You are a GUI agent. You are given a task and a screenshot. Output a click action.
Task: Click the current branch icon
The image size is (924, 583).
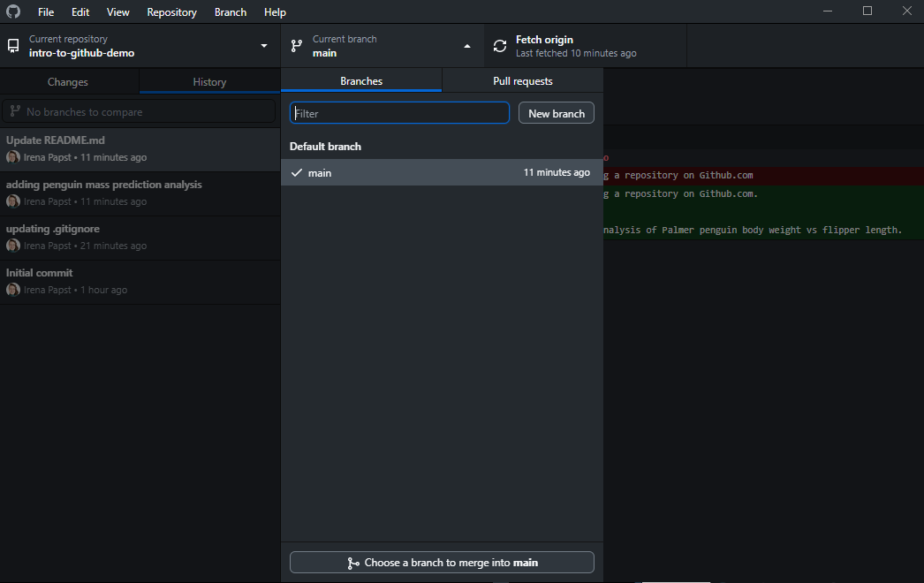pos(297,46)
